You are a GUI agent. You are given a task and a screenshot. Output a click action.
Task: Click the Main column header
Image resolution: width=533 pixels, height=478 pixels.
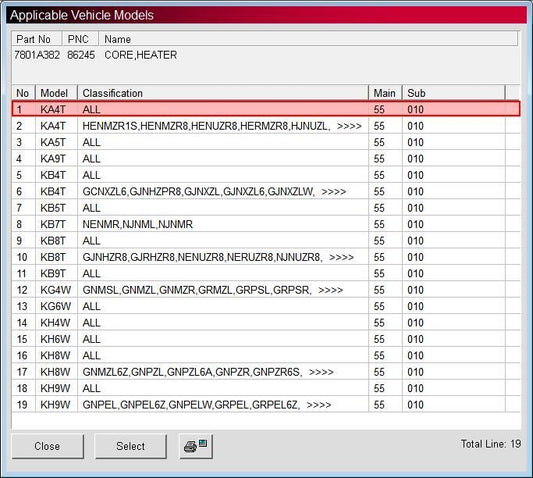pos(385,93)
